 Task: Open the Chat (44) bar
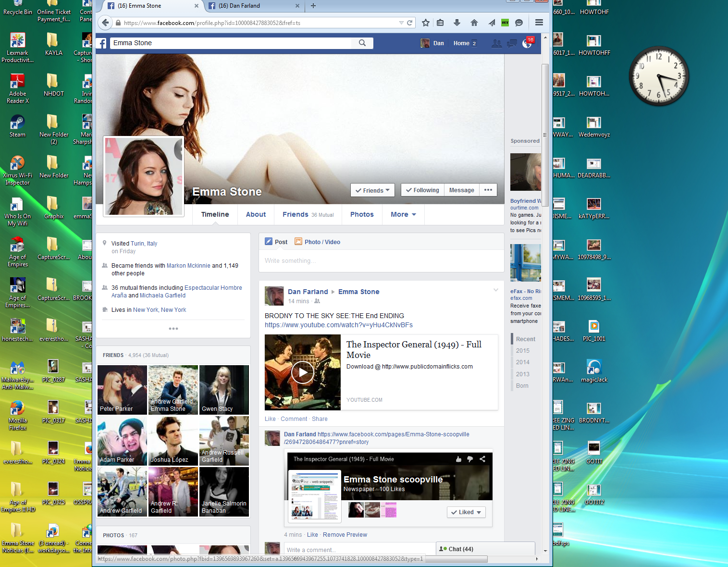(x=485, y=549)
